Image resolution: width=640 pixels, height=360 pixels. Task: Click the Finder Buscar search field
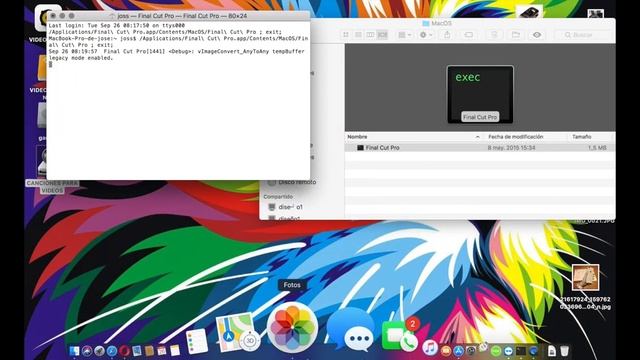coord(583,35)
